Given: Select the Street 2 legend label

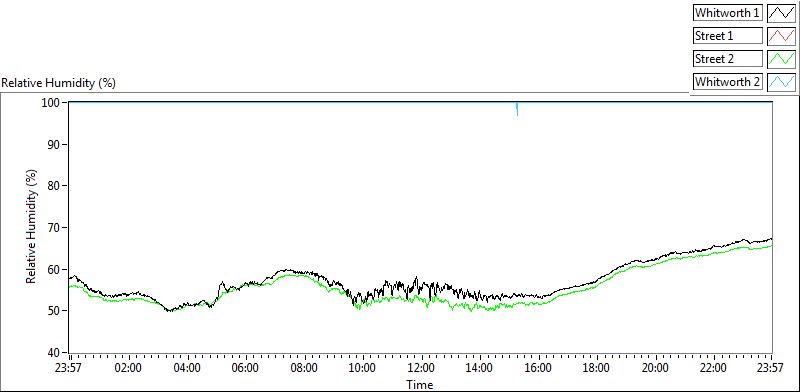Looking at the screenshot, I should click(728, 59).
